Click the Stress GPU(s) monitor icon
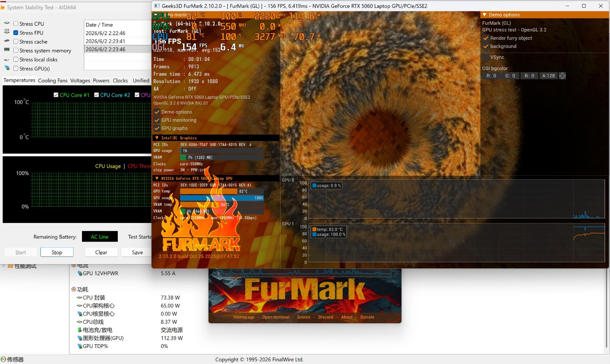This screenshot has width=610, height=364. [x=7, y=68]
